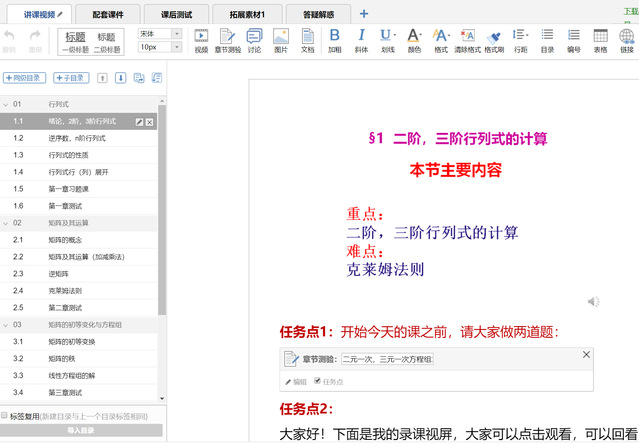Delete chapter 1.1 with its X icon
Image resolution: width=639 pixels, height=443 pixels.
[150, 122]
